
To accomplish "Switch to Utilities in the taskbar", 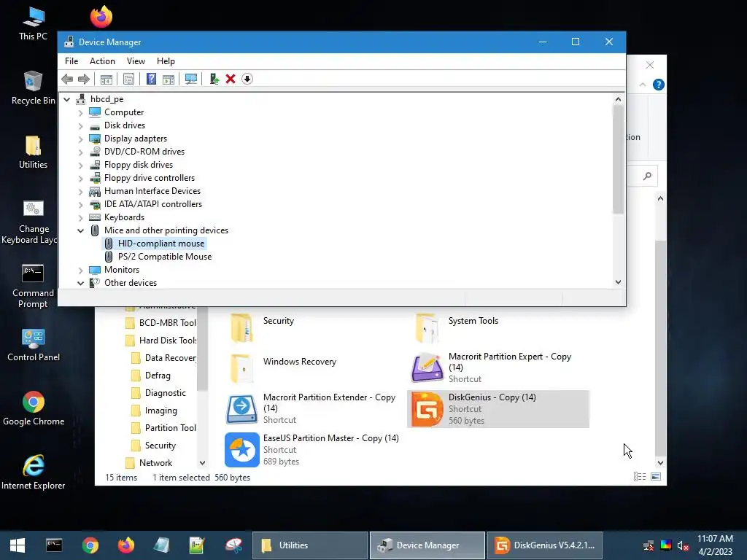I will (309, 545).
